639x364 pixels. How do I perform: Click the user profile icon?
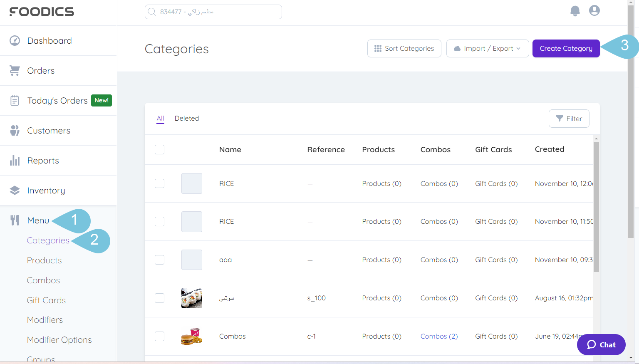coord(594,11)
